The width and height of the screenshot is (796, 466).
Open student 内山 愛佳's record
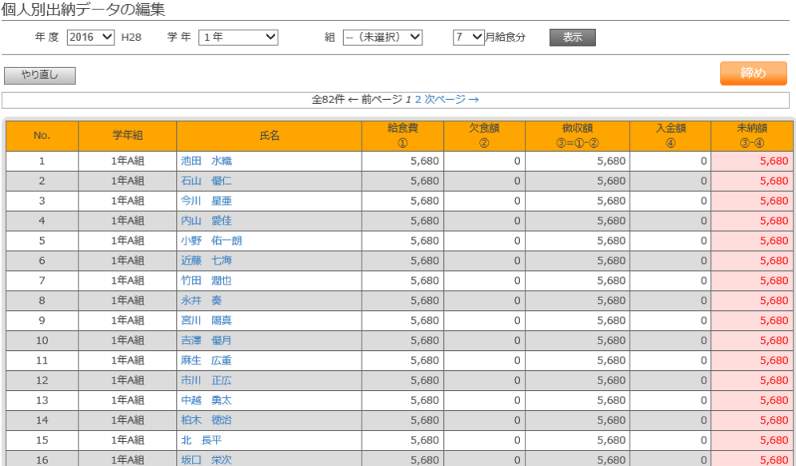206,221
